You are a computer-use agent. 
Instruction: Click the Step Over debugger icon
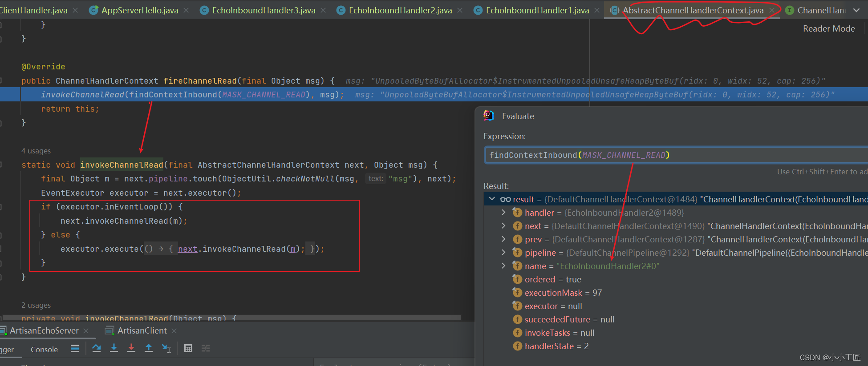point(96,348)
